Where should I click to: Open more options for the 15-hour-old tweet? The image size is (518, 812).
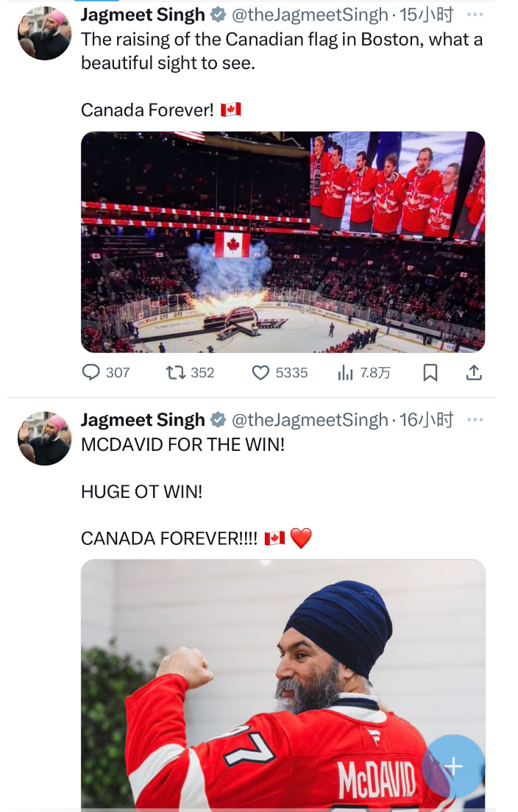coord(475,14)
